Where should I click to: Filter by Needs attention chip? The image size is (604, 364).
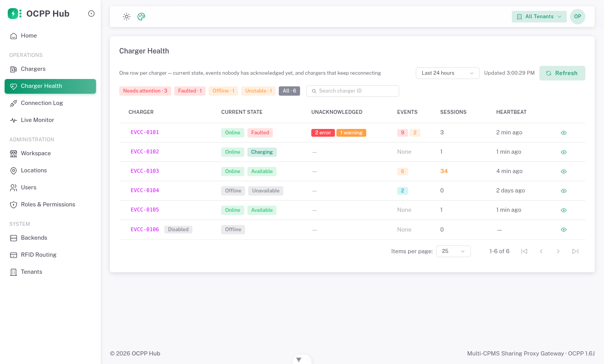click(x=145, y=91)
